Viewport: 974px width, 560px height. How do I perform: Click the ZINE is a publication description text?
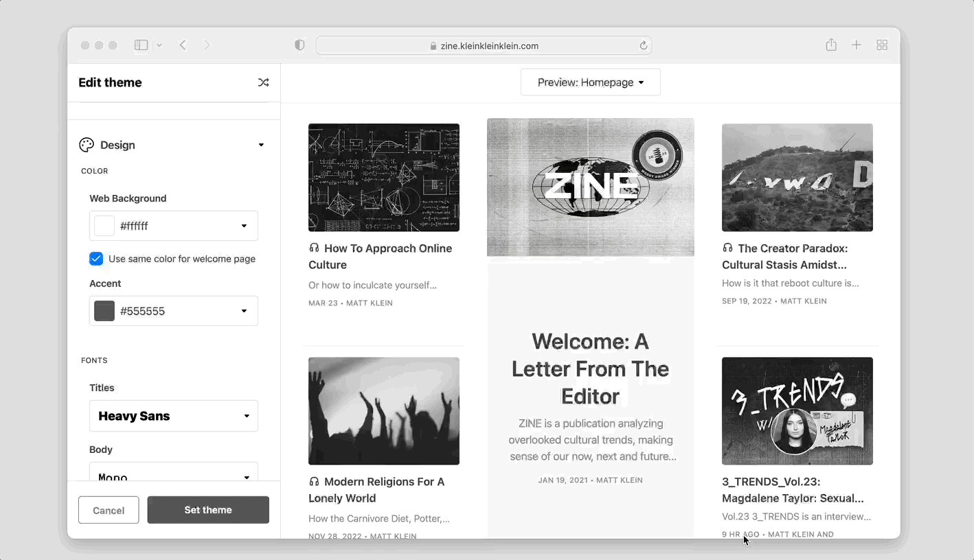click(591, 440)
